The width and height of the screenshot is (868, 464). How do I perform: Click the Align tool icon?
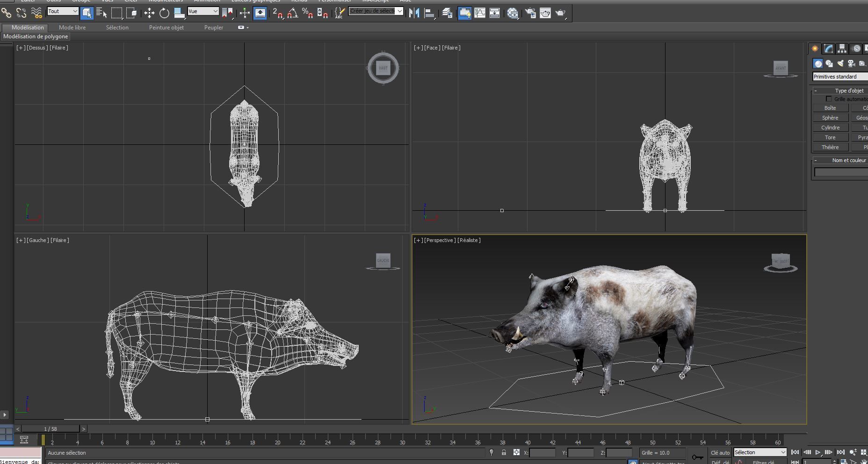(429, 13)
